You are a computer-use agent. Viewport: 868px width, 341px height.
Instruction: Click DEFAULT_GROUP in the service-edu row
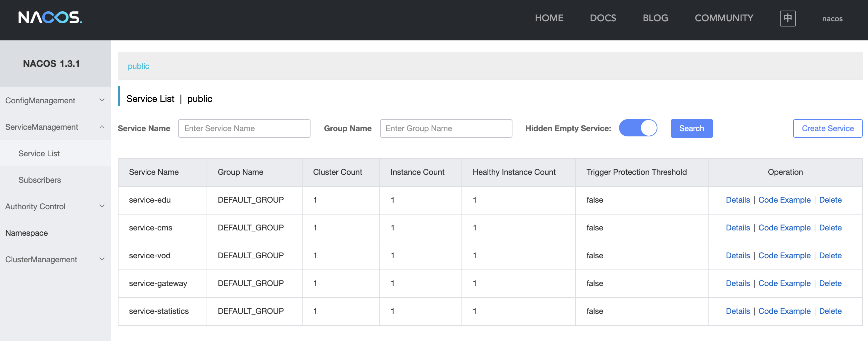click(250, 200)
